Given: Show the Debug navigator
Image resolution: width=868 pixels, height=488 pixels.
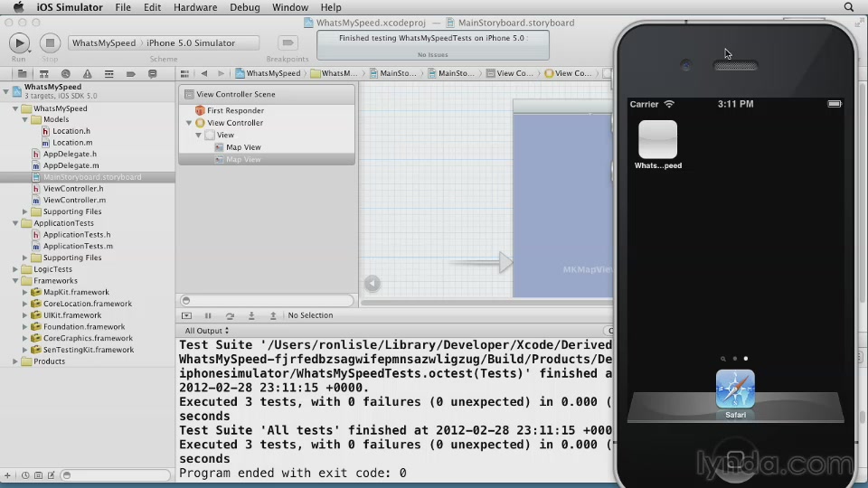Looking at the screenshot, I should pos(109,73).
